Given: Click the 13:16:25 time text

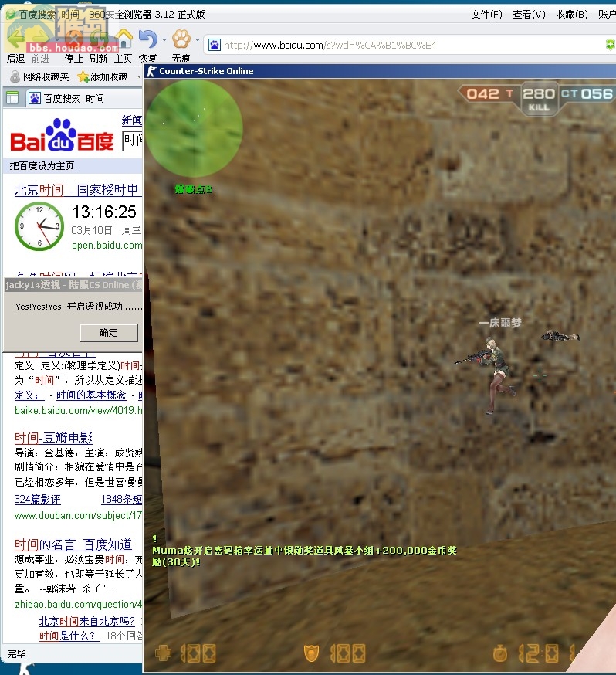Looking at the screenshot, I should coord(104,212).
